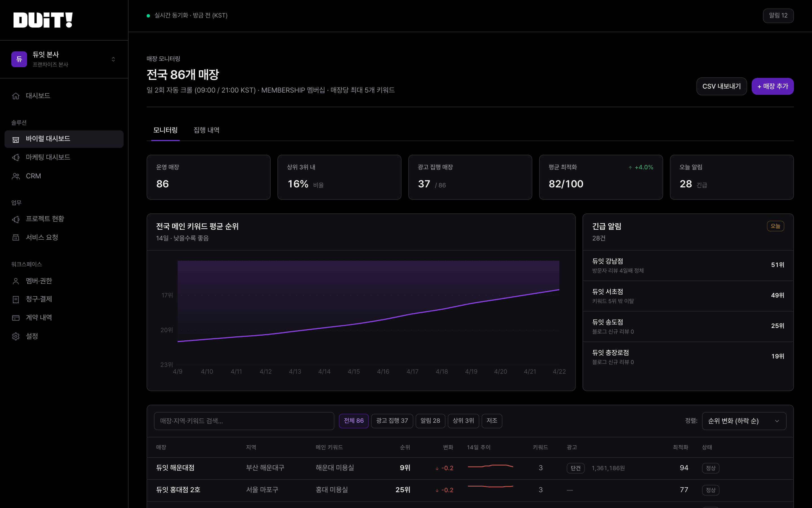Click the 바이럴 대시보드 store icon
Image resolution: width=812 pixels, height=508 pixels.
[16, 139]
